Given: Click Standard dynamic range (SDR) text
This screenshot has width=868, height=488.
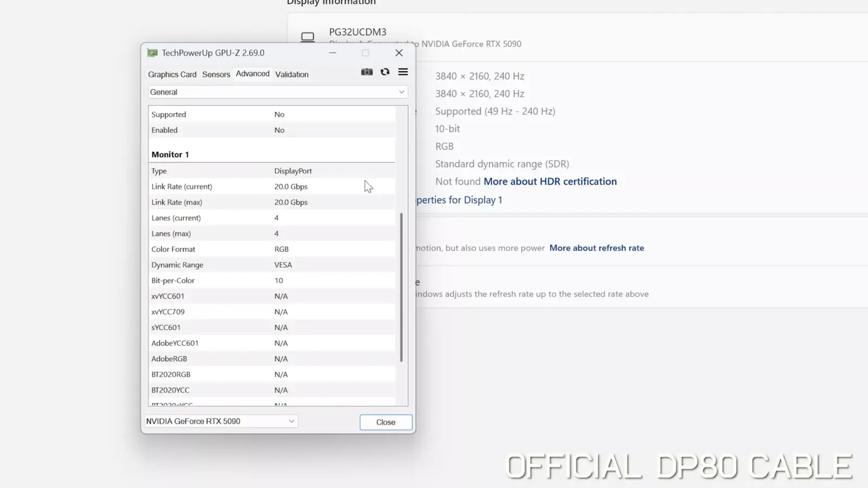Looking at the screenshot, I should coord(502,164).
